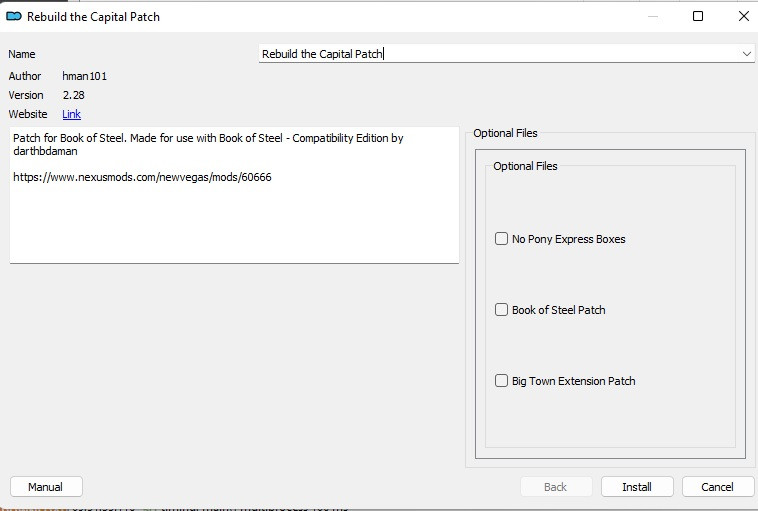The height and width of the screenshot is (511, 758).
Task: Click inside the mod Name text field
Action: (x=498, y=54)
